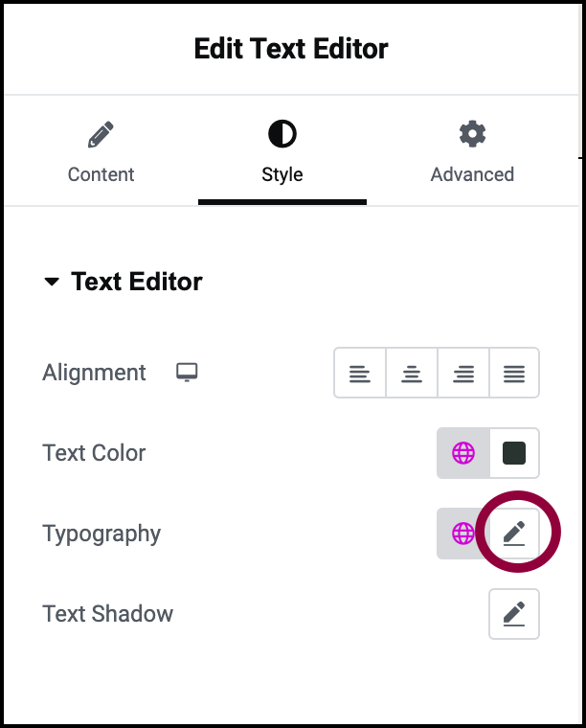Open the dark Text Color swatch
586x728 pixels.
(514, 453)
